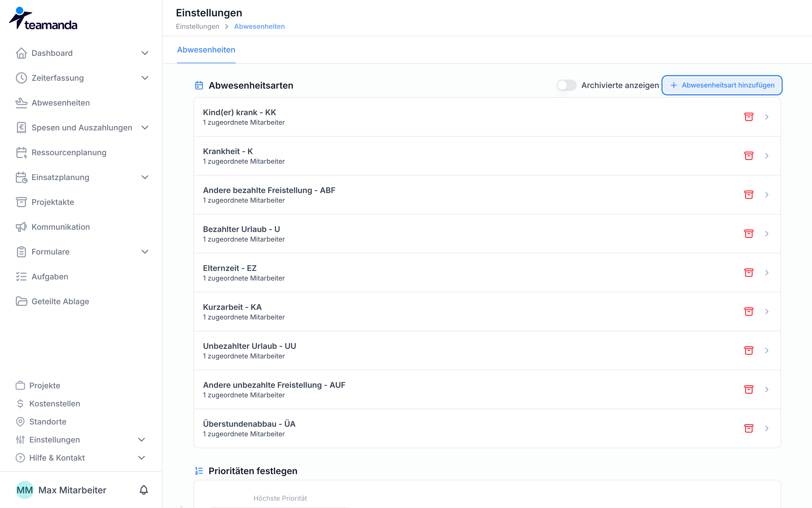Expand the Formulare menu chevron
The height and width of the screenshot is (508, 812).
click(x=145, y=252)
